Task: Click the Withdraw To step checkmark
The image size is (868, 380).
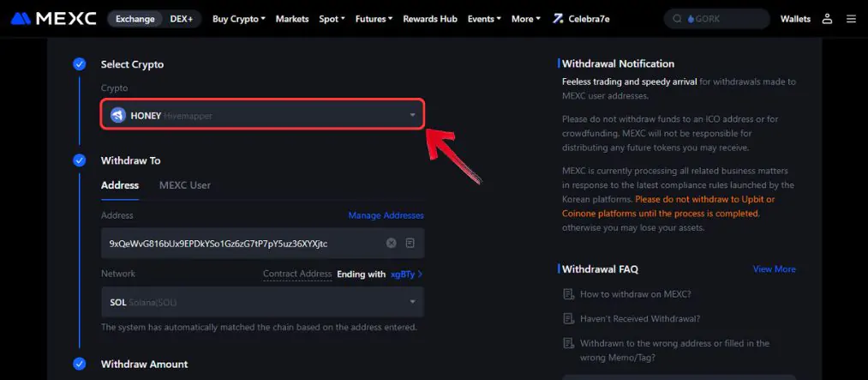Action: pos(79,160)
